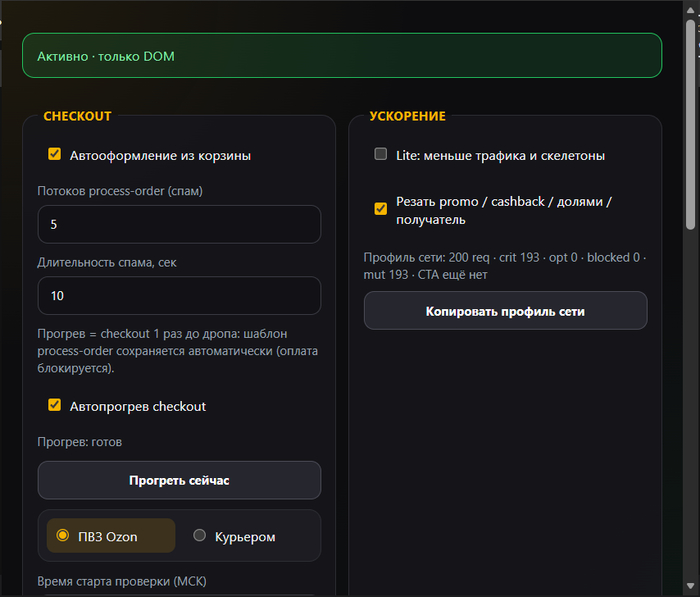Toggle the Автопрогрев checkout checkbox
Screen dimensions: 700x597
click(54, 405)
